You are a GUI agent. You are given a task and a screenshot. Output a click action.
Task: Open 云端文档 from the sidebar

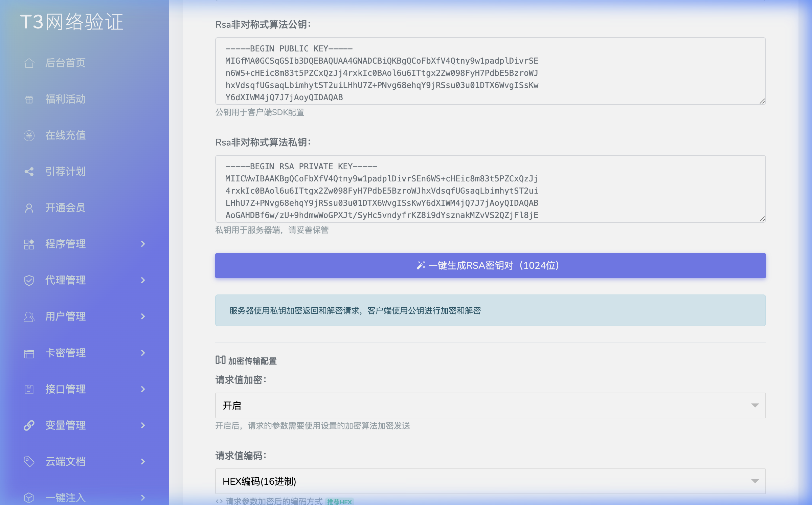65,461
